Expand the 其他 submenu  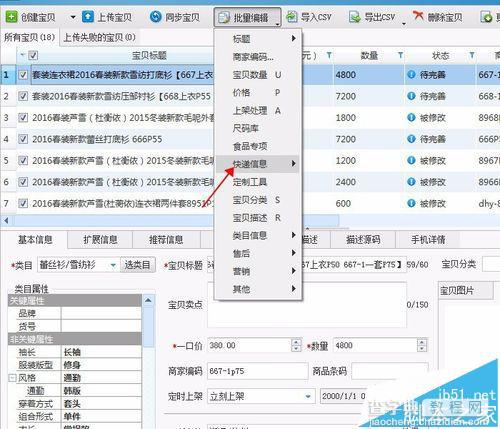click(x=258, y=289)
